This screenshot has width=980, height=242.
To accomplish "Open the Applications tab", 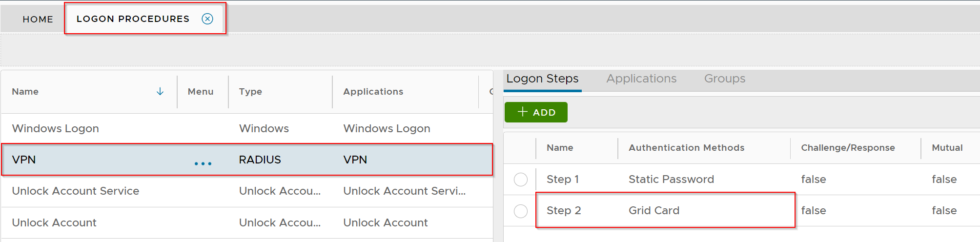I will [641, 79].
